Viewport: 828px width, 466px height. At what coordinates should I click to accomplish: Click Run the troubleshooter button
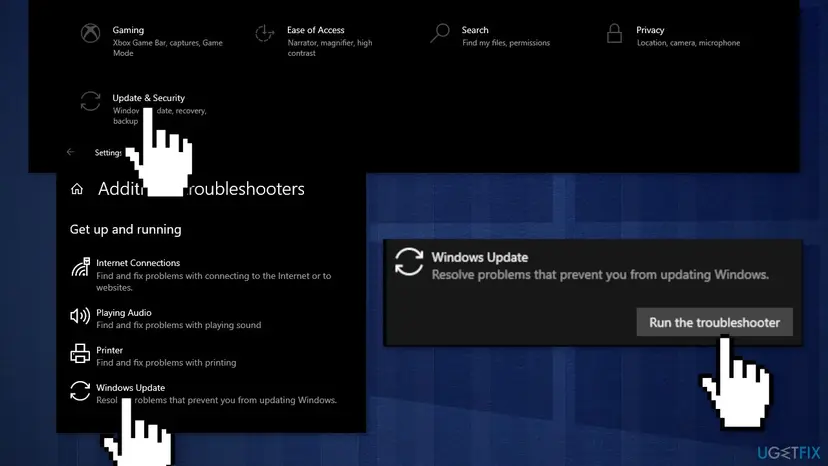[x=714, y=322]
